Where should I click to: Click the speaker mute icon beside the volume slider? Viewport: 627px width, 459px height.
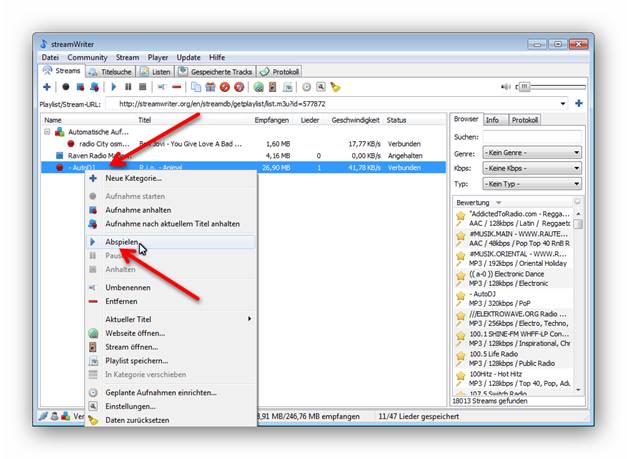pyautogui.click(x=506, y=87)
